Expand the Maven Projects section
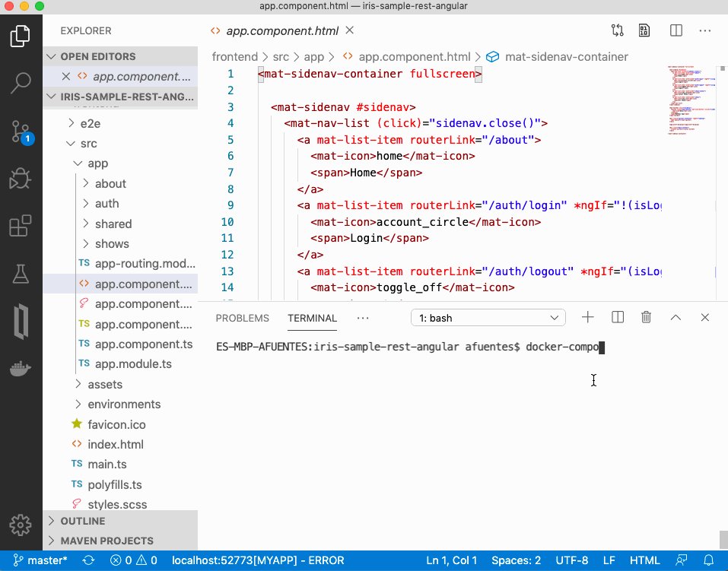This screenshot has width=728, height=571. tap(106, 541)
